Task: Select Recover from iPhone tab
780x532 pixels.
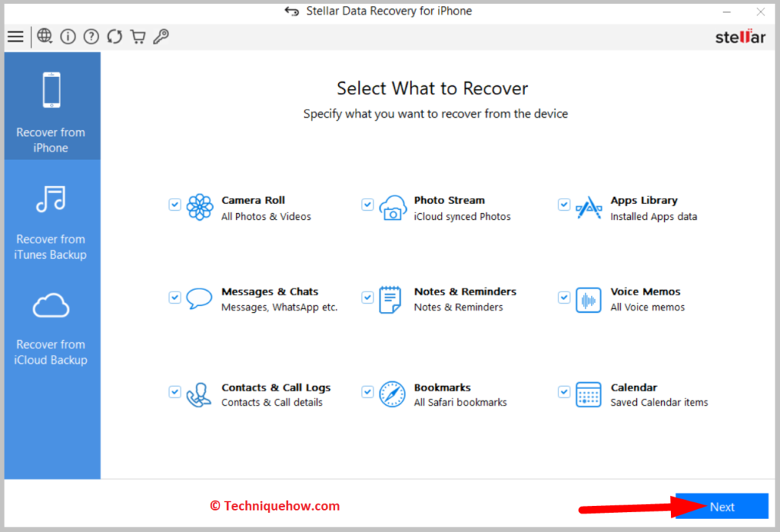Action: point(53,106)
